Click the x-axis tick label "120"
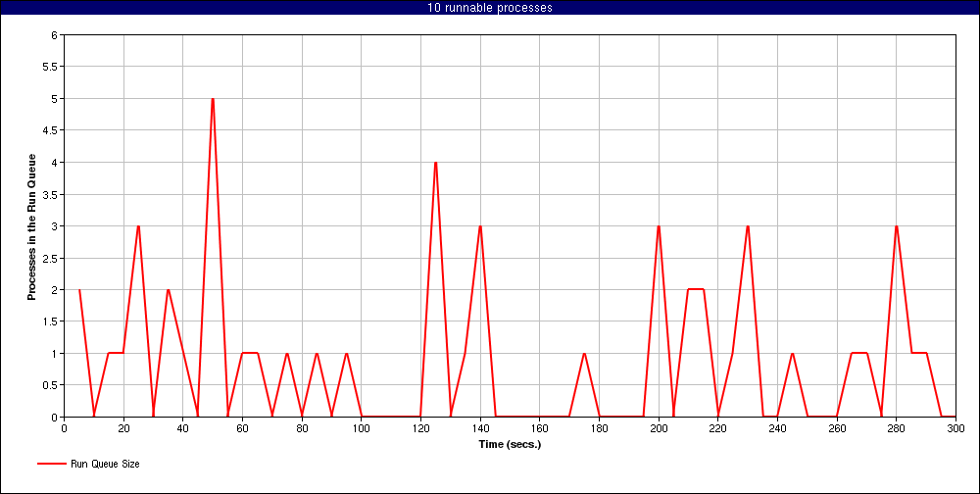 [420, 429]
